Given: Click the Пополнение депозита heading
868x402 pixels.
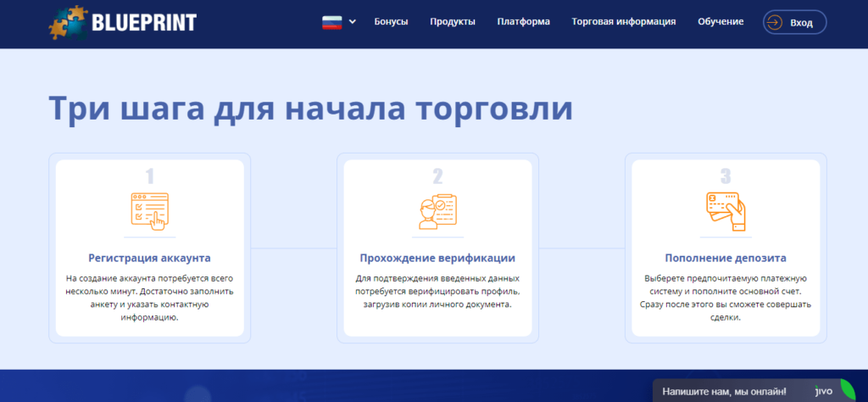Looking at the screenshot, I should pos(726,258).
